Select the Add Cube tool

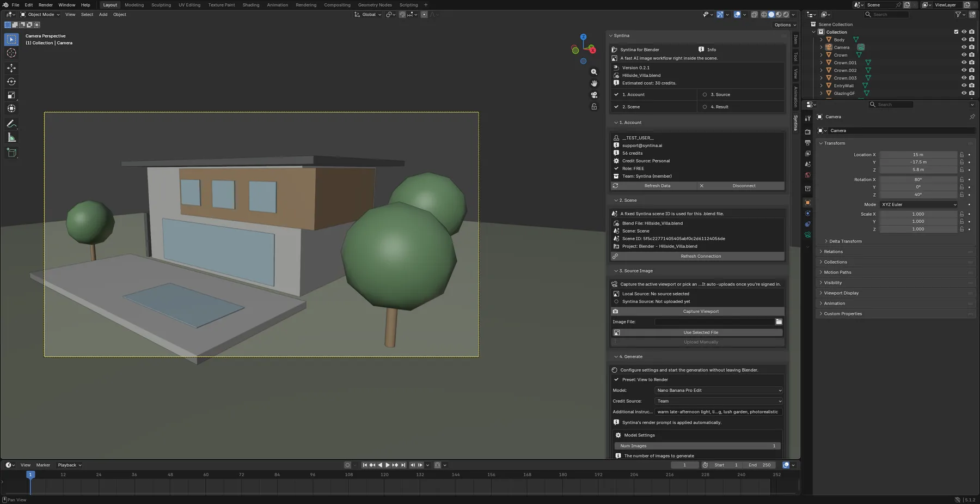coord(11,153)
